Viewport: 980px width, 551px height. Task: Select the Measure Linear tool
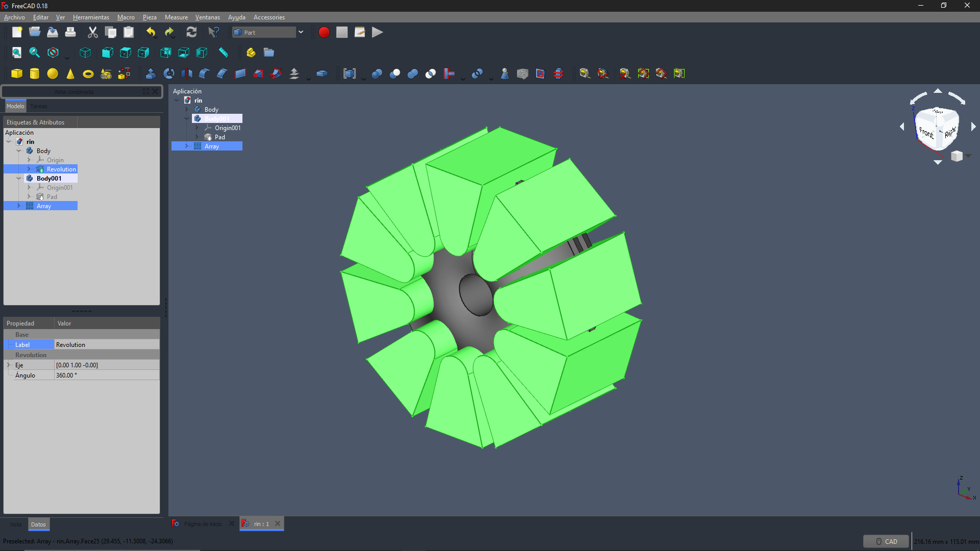[585, 73]
